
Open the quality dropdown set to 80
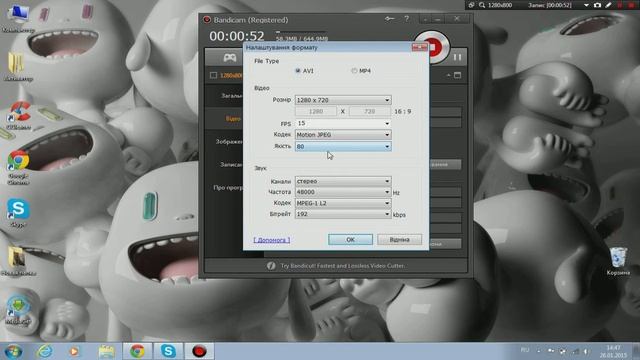pos(343,146)
